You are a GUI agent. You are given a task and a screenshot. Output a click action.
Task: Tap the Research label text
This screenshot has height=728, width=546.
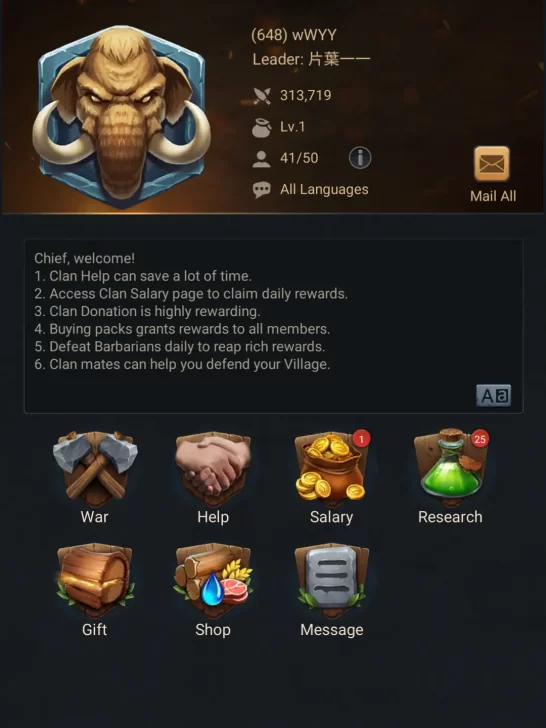(x=450, y=517)
